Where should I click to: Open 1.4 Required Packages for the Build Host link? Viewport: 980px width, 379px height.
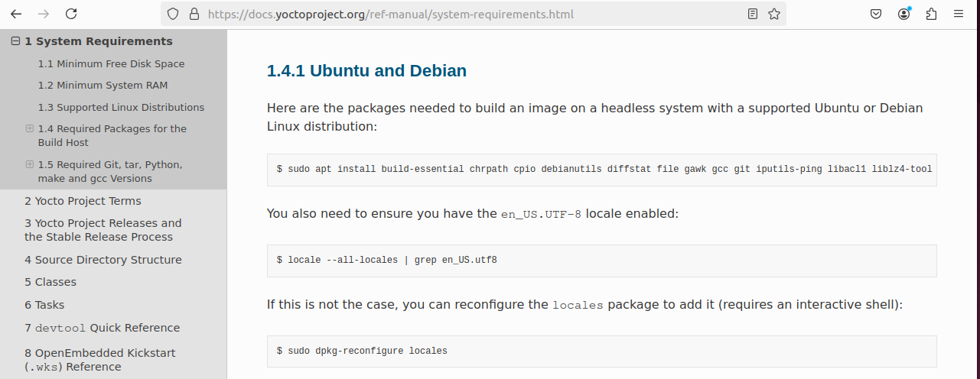pyautogui.click(x=112, y=136)
